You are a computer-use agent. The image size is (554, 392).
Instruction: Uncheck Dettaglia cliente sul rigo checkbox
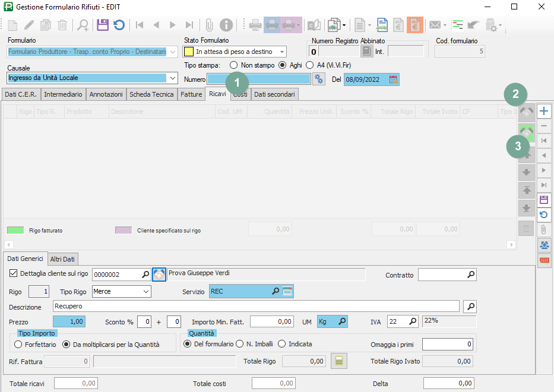tap(14, 274)
